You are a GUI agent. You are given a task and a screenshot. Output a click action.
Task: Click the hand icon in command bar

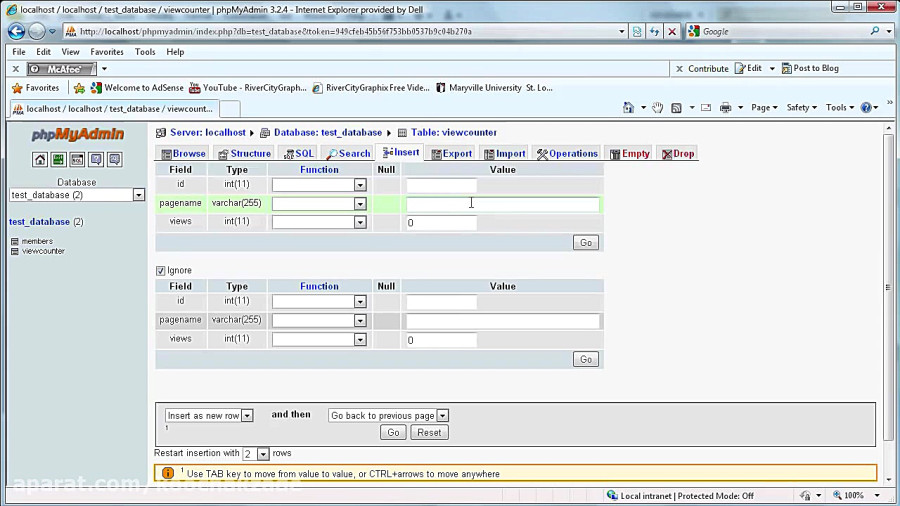pos(657,108)
